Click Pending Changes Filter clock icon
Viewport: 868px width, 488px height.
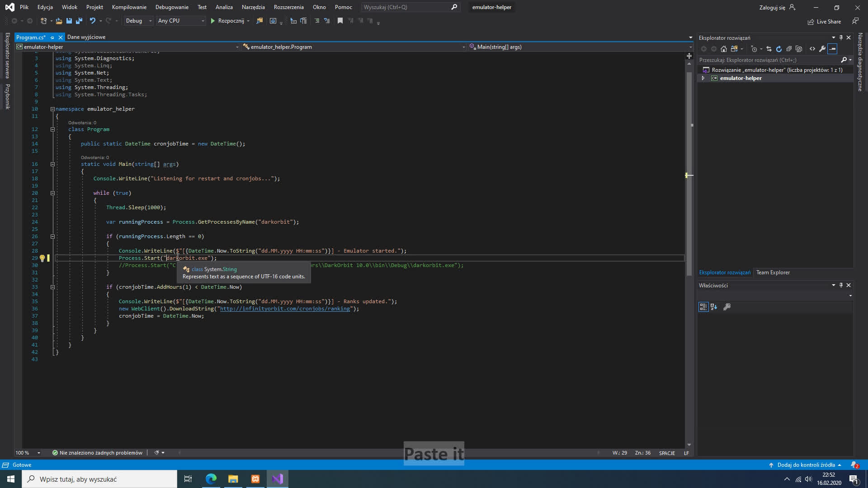(754, 49)
